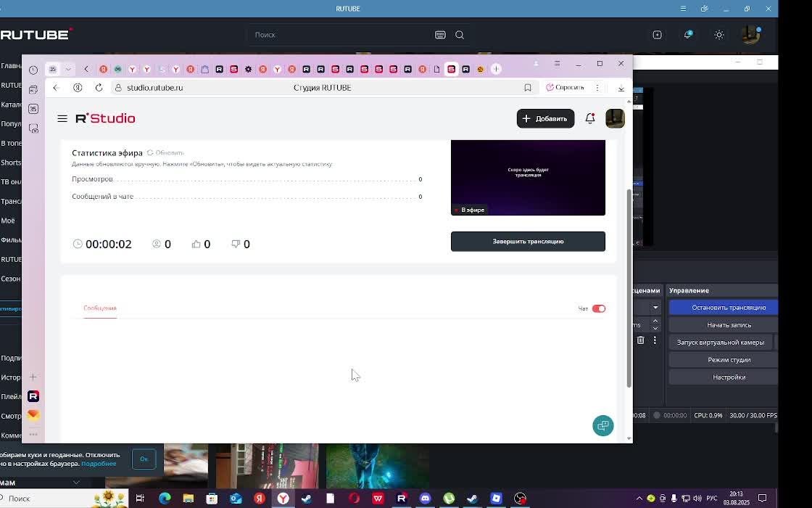Click Начать запись in OBS
Image resolution: width=812 pixels, height=508 pixels.
[724, 325]
